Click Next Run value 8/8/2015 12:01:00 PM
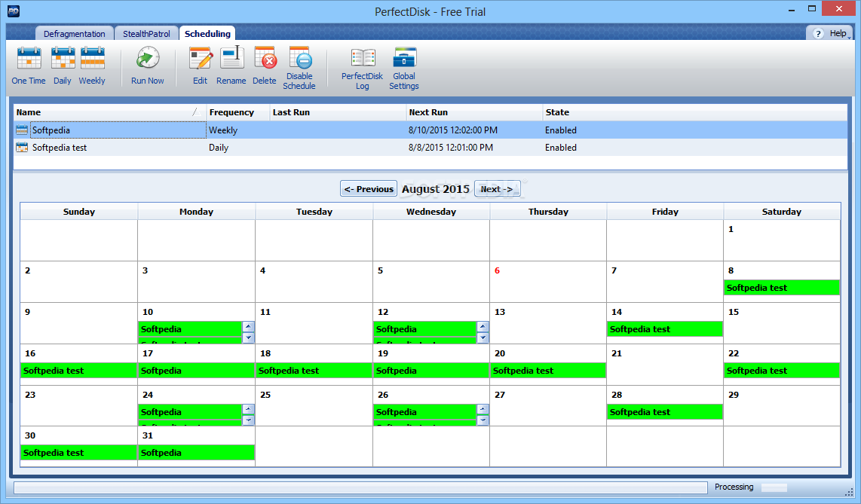This screenshot has width=861, height=504. click(451, 147)
